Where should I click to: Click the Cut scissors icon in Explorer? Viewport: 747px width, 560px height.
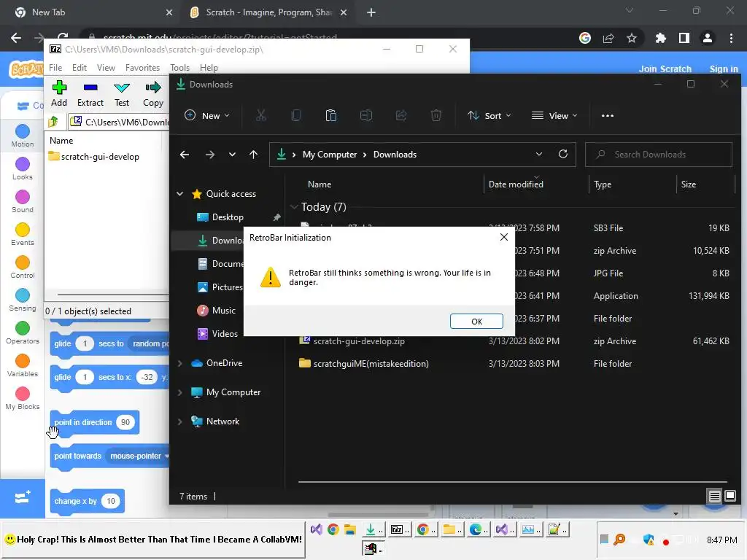[x=261, y=116]
